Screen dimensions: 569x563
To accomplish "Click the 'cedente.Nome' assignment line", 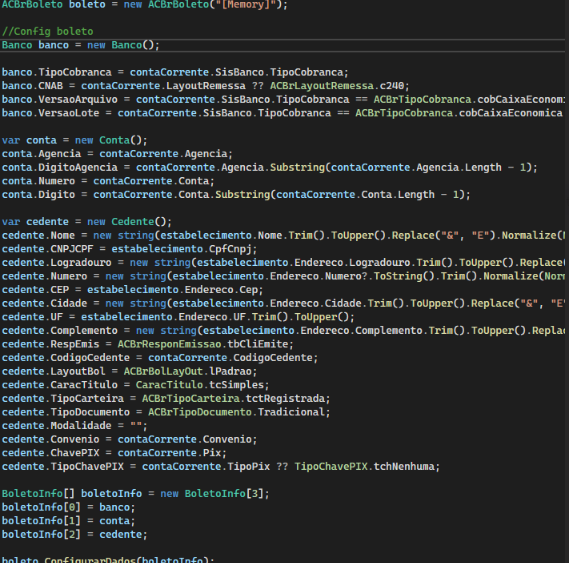I will point(283,236).
